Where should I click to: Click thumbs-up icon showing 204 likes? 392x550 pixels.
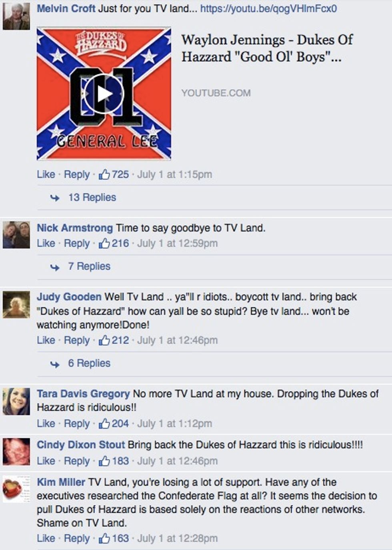(104, 424)
